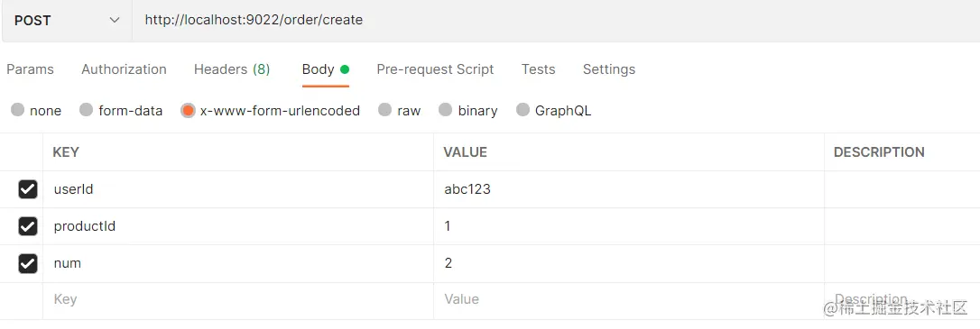Switch to the Params tab
This screenshot has height=329, width=980.
[30, 69]
